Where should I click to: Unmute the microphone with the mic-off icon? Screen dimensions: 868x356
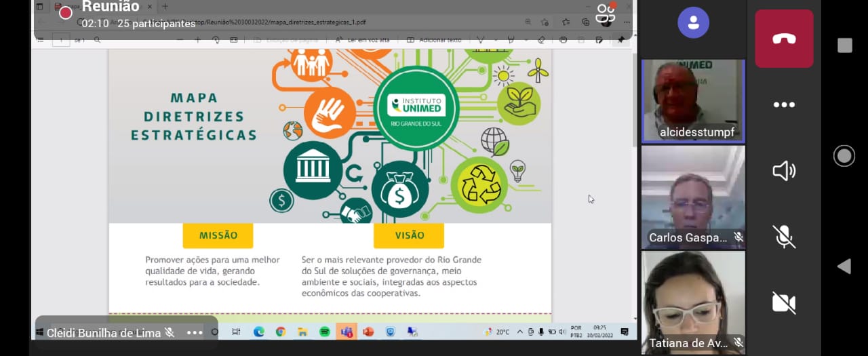784,237
